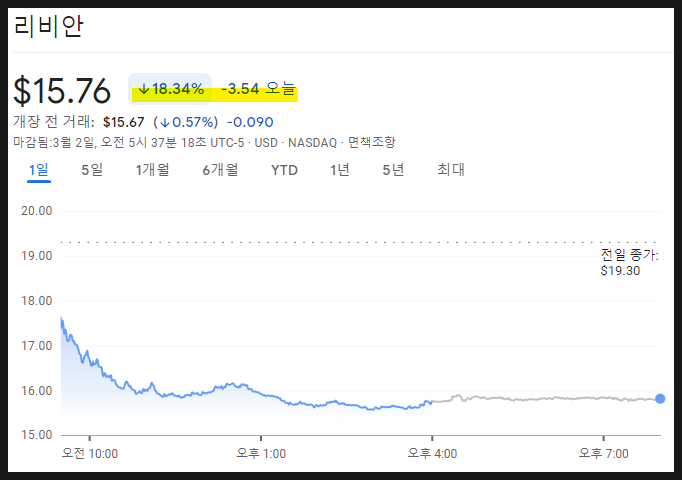682x480 pixels.
Task: Select the YTD range tab
Action: [x=284, y=170]
